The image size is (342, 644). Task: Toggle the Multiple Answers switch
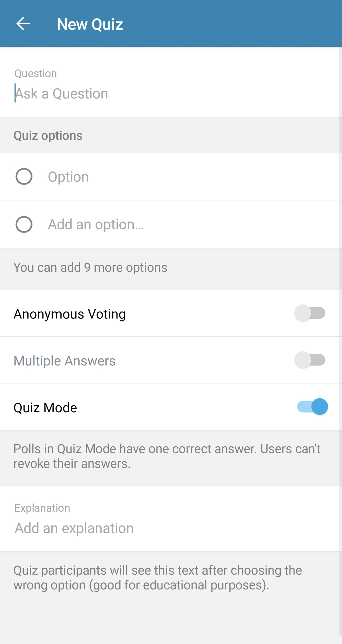pos(310,360)
